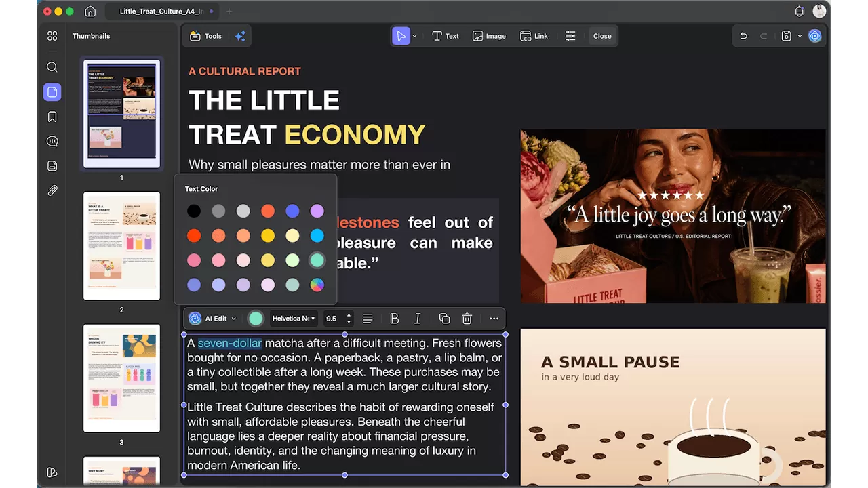Pick the dark gray text color swatch

click(x=218, y=211)
